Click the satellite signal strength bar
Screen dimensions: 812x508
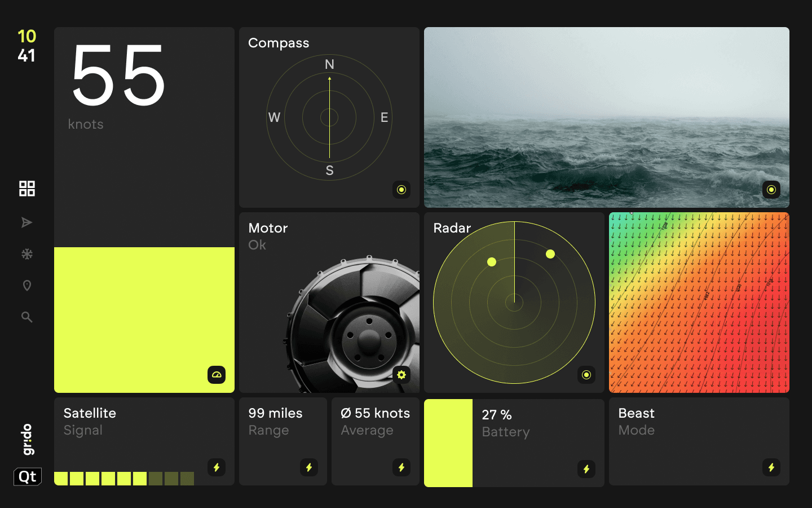[124, 479]
